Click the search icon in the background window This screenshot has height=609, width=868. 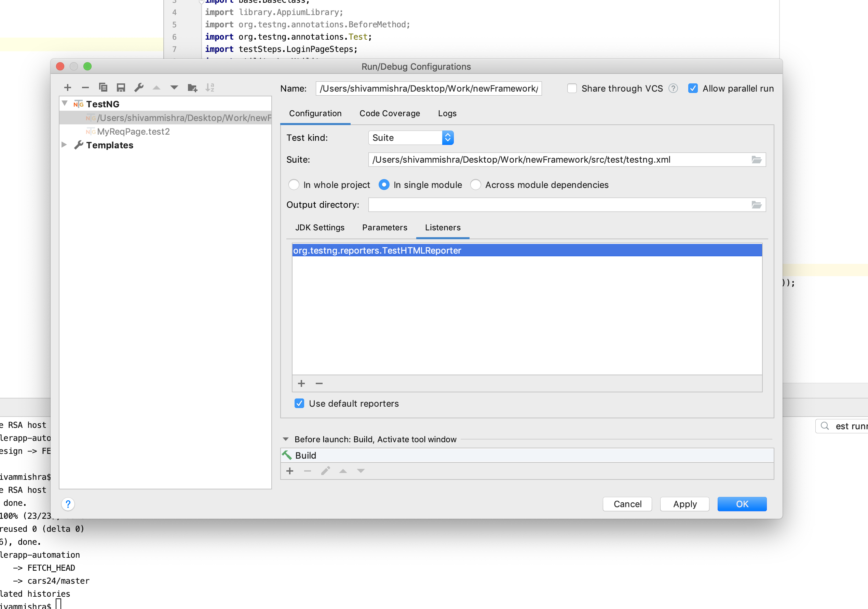(825, 426)
